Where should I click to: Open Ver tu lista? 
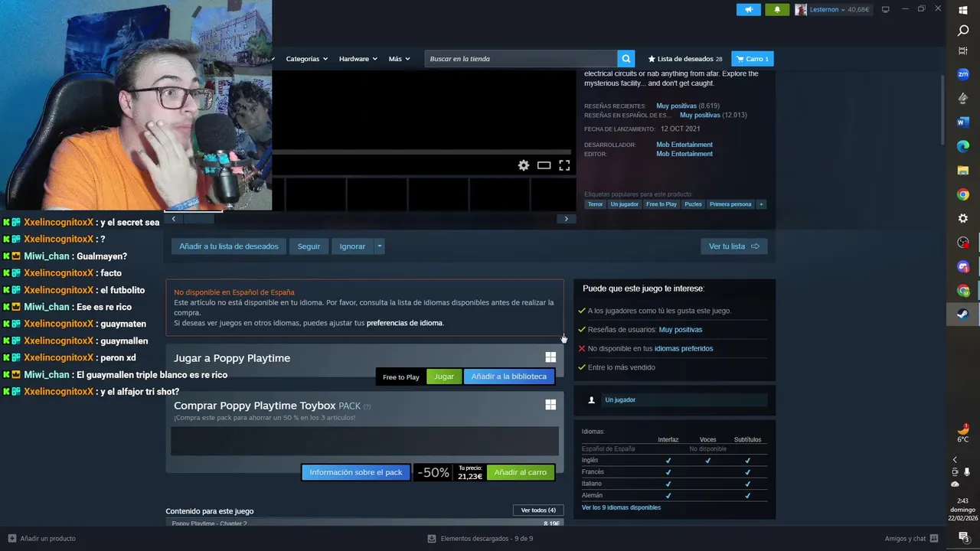click(x=733, y=246)
